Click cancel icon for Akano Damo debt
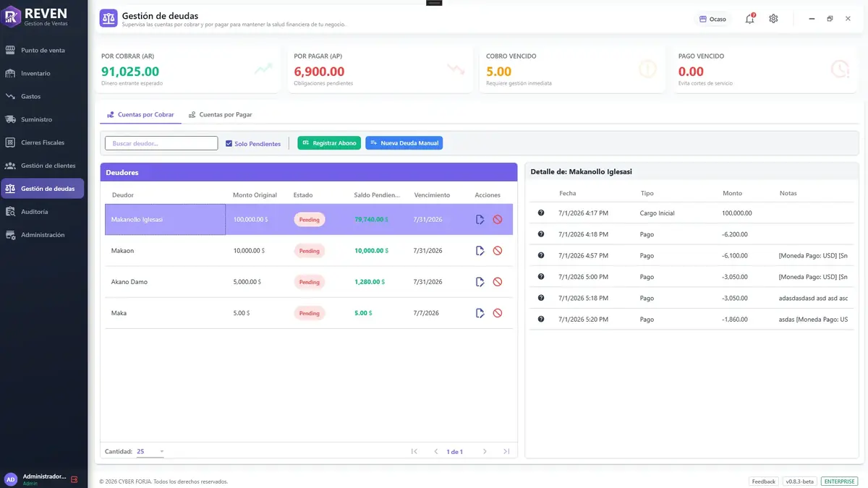Viewport: 868px width, 488px height. (x=498, y=282)
